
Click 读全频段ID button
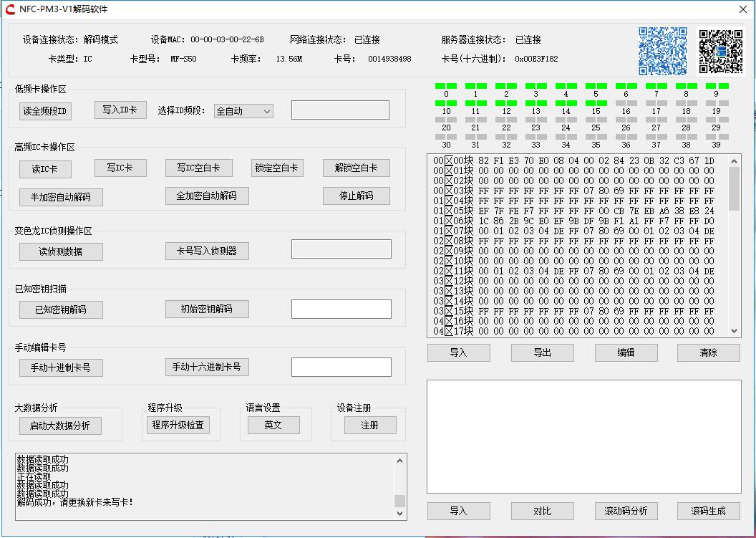(44, 111)
